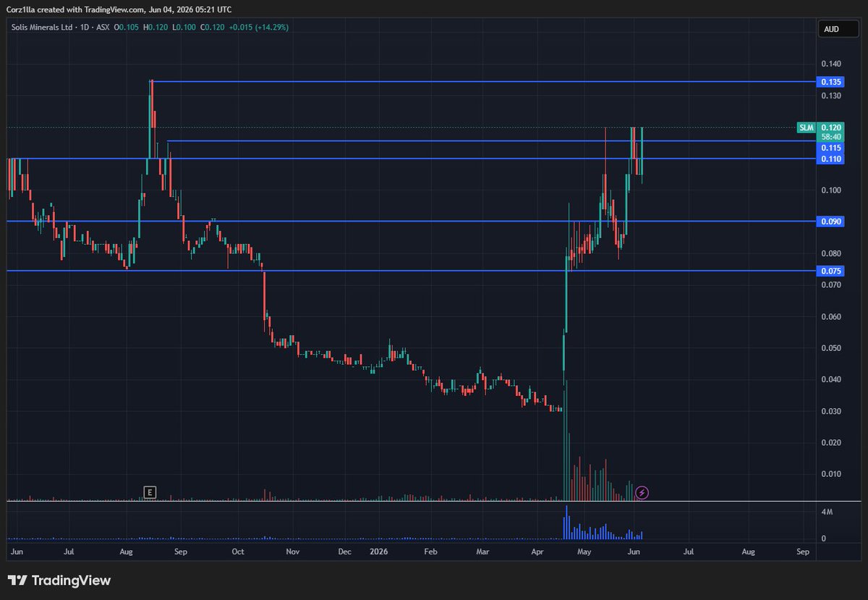Click the 58:40 countdown timer

click(831, 137)
